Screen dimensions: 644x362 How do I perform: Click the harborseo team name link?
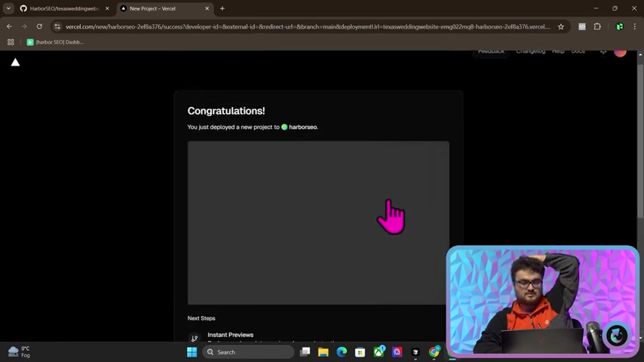tap(302, 127)
